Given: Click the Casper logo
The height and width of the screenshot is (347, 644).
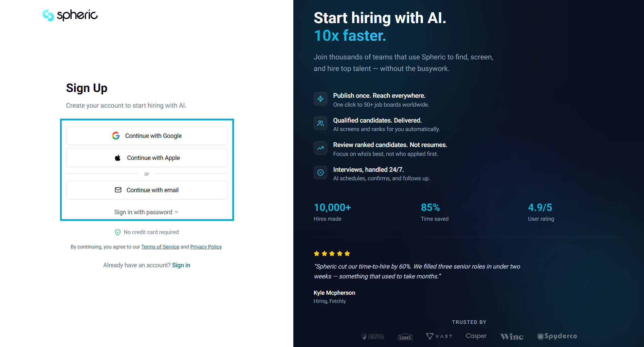Looking at the screenshot, I should (476, 336).
